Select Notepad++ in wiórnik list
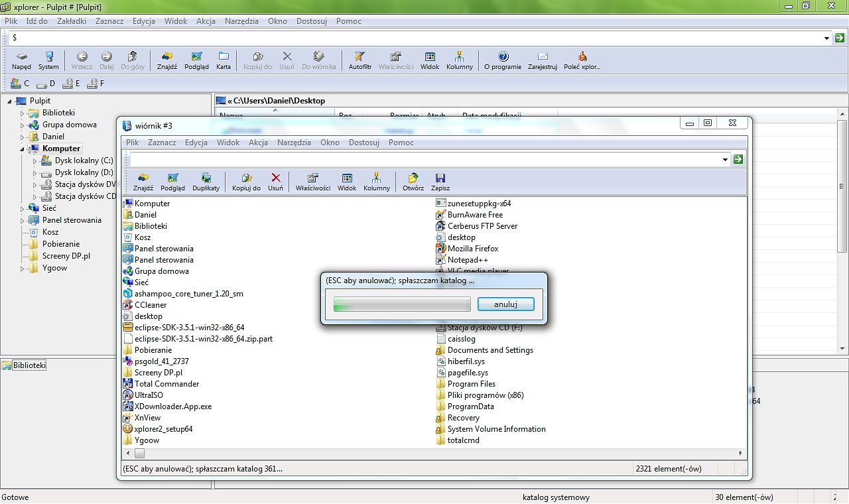Viewport: 849px width, 504px height. (462, 260)
